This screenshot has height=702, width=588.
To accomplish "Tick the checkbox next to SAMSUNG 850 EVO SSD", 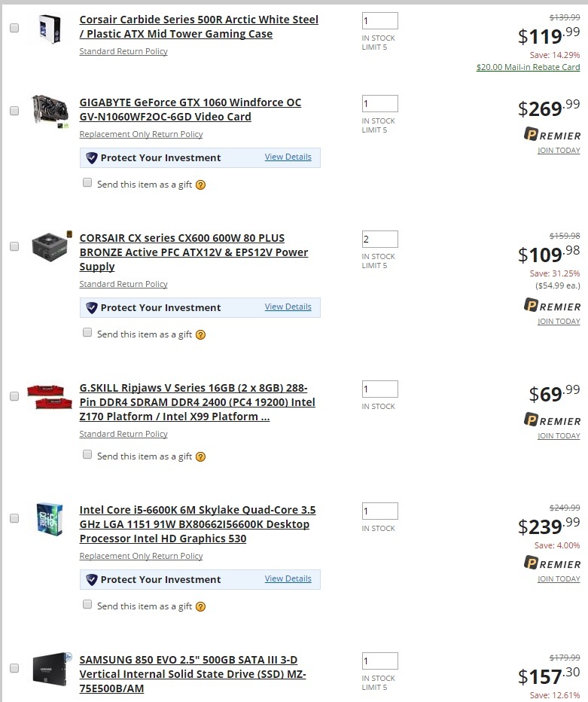I will coord(14,668).
